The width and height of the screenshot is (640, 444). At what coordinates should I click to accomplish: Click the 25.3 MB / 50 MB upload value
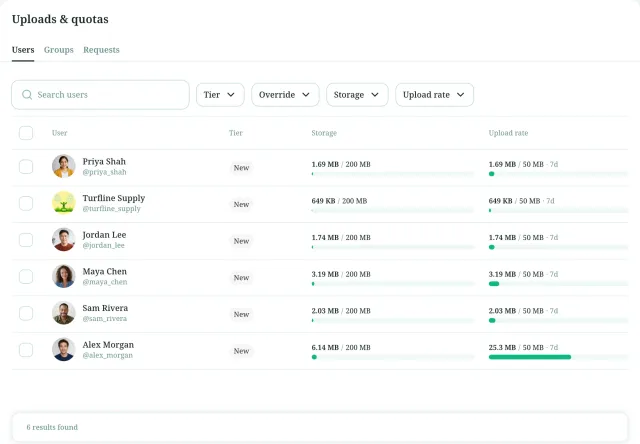516,348
